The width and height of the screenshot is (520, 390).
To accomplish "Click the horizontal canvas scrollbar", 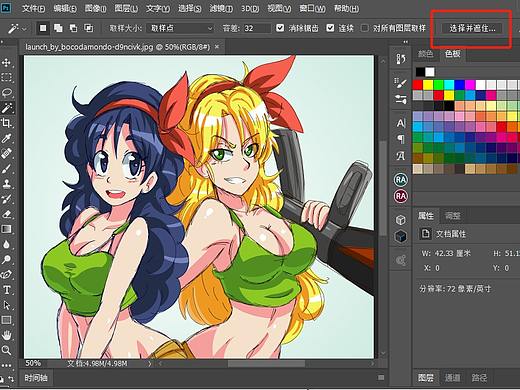I will click(266, 364).
